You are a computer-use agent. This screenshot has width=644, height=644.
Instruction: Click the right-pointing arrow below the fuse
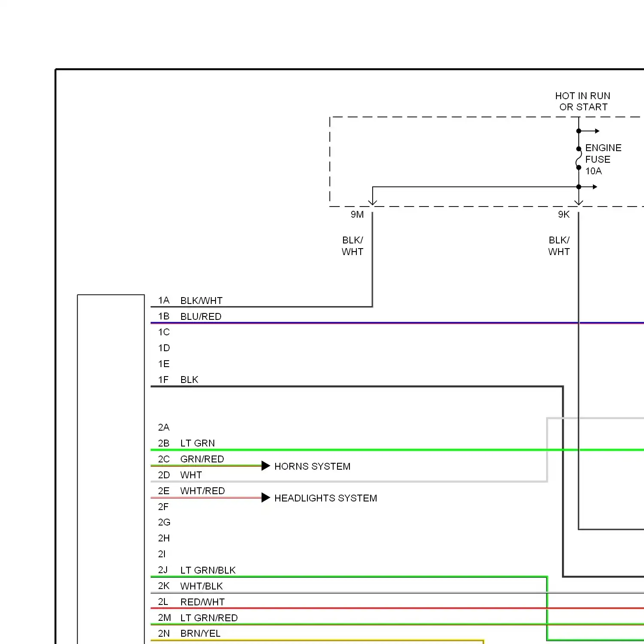pos(595,187)
